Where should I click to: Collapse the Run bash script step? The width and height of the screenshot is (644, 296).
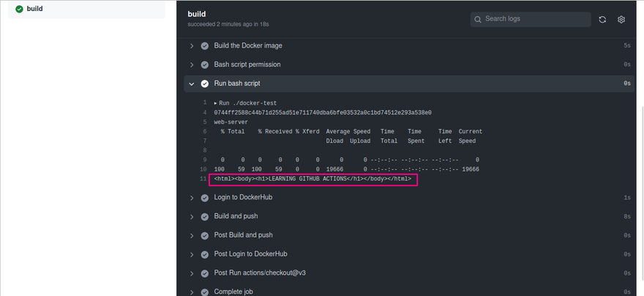tap(192, 84)
